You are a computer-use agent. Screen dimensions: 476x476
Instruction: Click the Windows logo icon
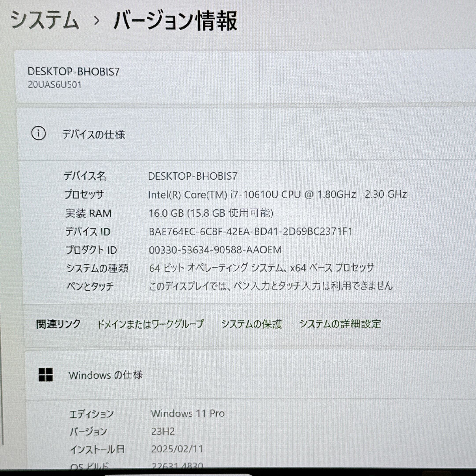tap(46, 375)
